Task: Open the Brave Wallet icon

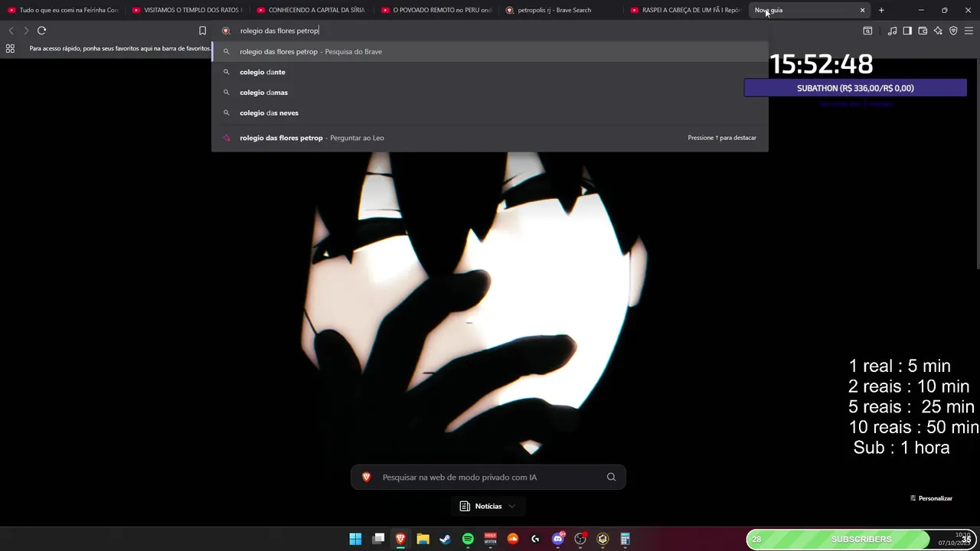Action: (x=923, y=31)
